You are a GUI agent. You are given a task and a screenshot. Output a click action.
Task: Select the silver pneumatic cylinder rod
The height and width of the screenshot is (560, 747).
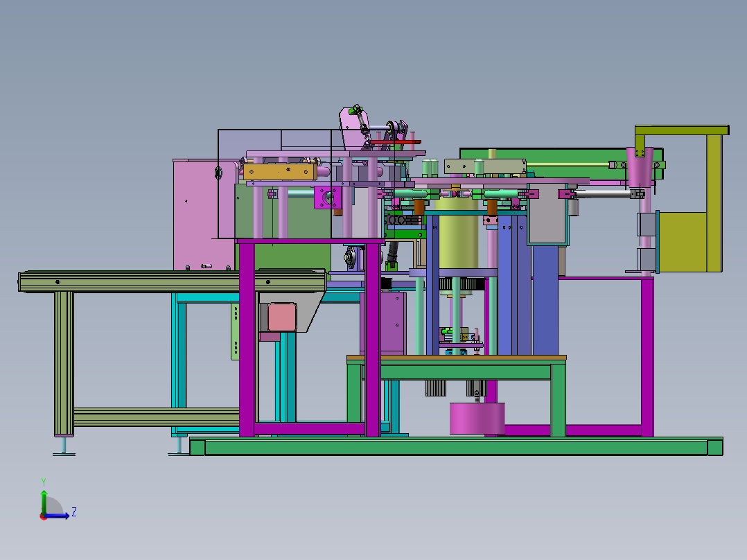click(604, 193)
